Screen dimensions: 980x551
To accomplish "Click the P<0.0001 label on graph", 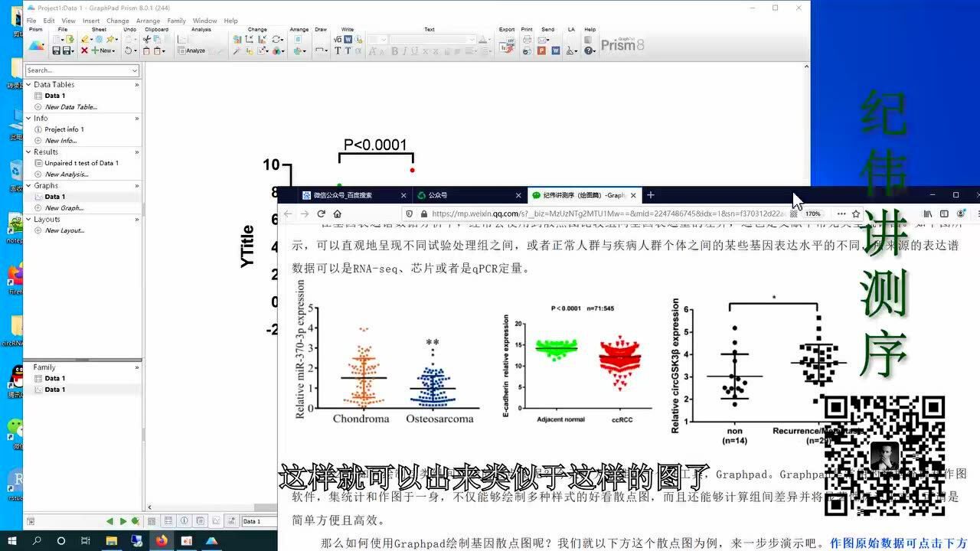I will point(375,145).
